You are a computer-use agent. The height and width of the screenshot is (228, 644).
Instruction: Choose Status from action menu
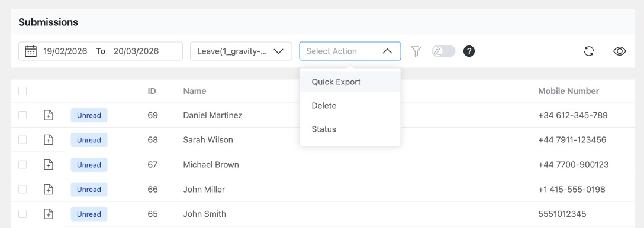click(350, 129)
